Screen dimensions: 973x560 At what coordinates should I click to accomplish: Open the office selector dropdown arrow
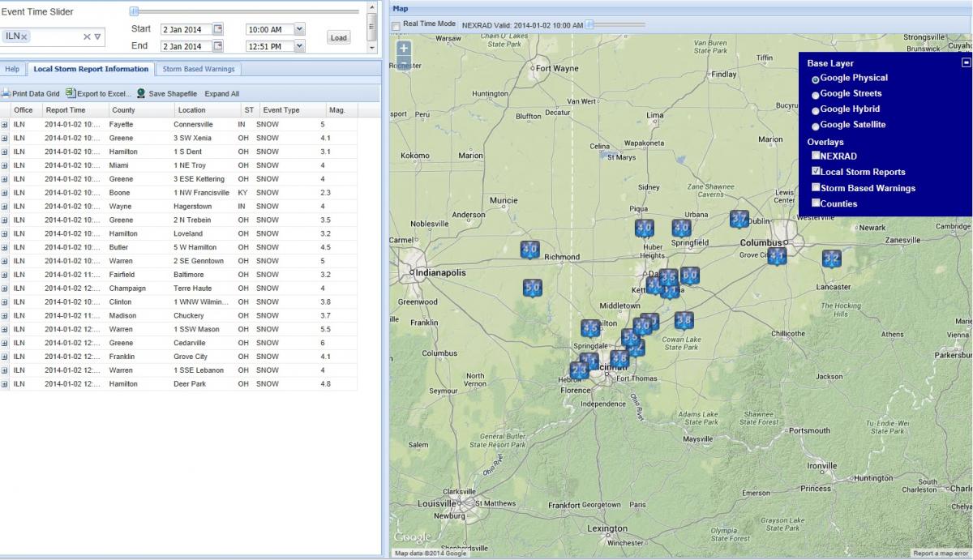pyautogui.click(x=97, y=36)
